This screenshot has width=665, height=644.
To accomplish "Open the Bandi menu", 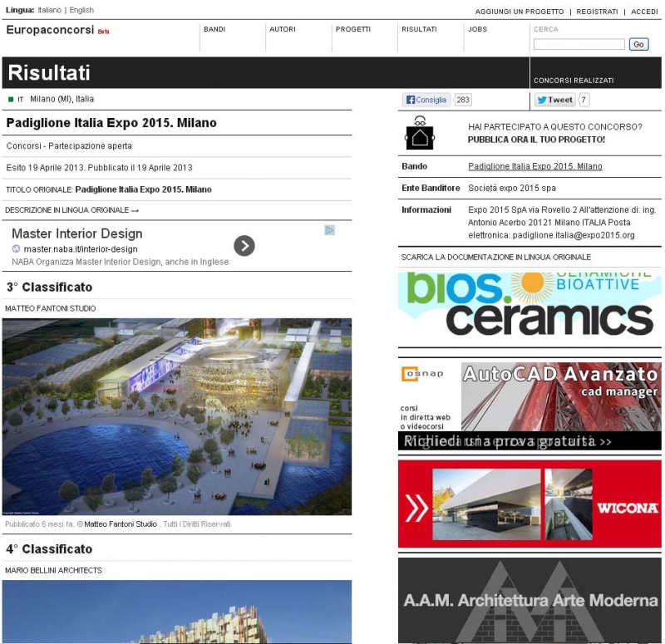I will tap(214, 29).
